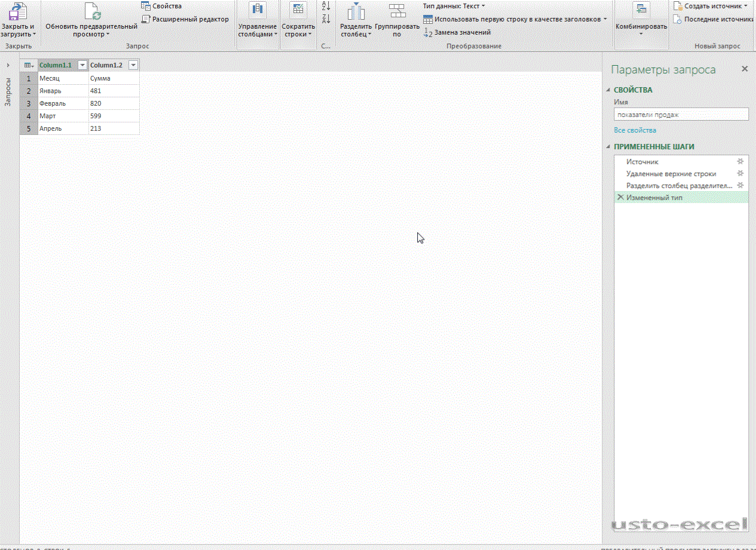
Task: Click the cell containing Сумма
Action: (114, 78)
